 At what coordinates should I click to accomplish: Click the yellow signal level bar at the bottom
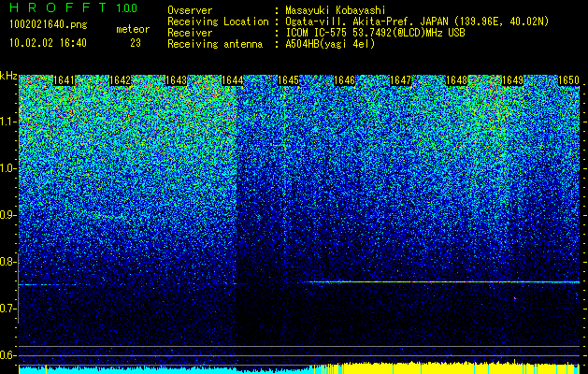click(x=459, y=368)
